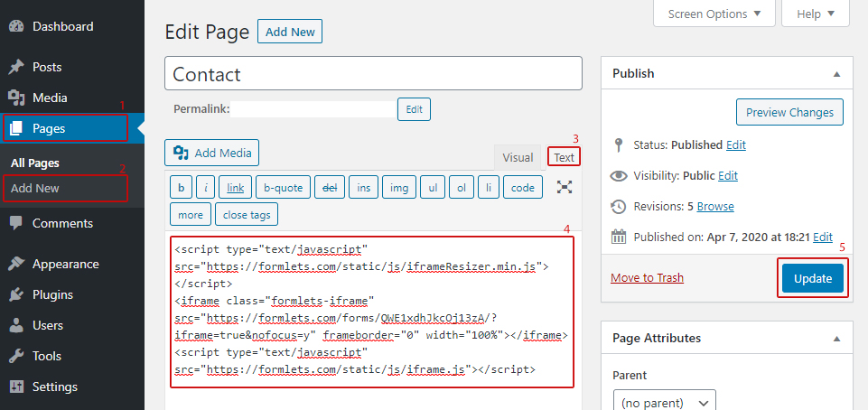Insert unordered list with ul button

(433, 188)
